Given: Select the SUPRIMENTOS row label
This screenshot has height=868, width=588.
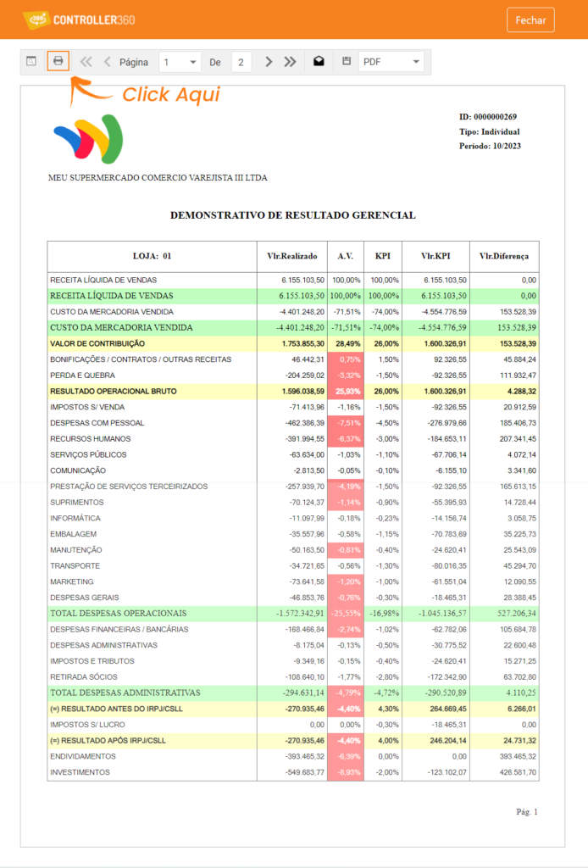Looking at the screenshot, I should 77,503.
